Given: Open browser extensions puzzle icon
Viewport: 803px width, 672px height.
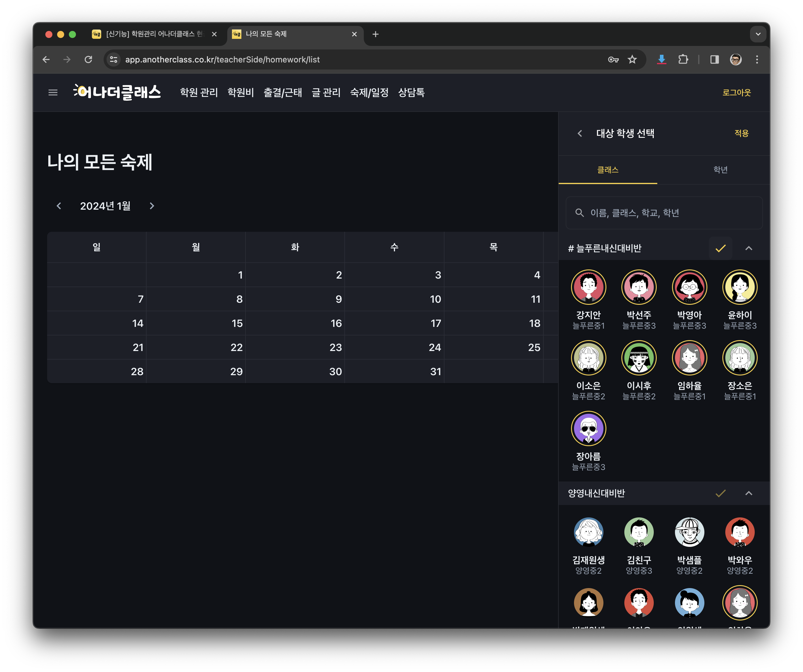Looking at the screenshot, I should click(x=683, y=60).
